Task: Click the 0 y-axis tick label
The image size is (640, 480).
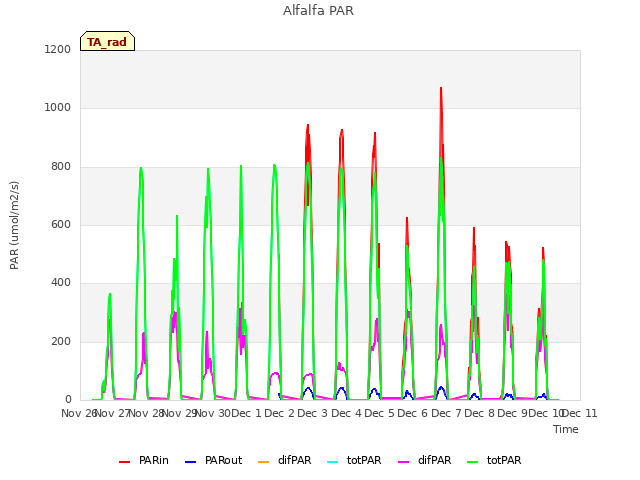Action: [x=68, y=400]
